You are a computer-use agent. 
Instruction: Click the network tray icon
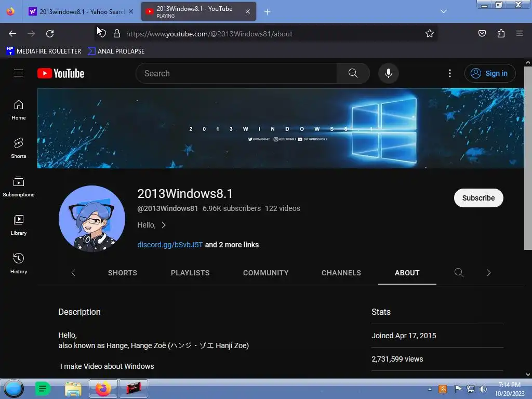pos(471,389)
